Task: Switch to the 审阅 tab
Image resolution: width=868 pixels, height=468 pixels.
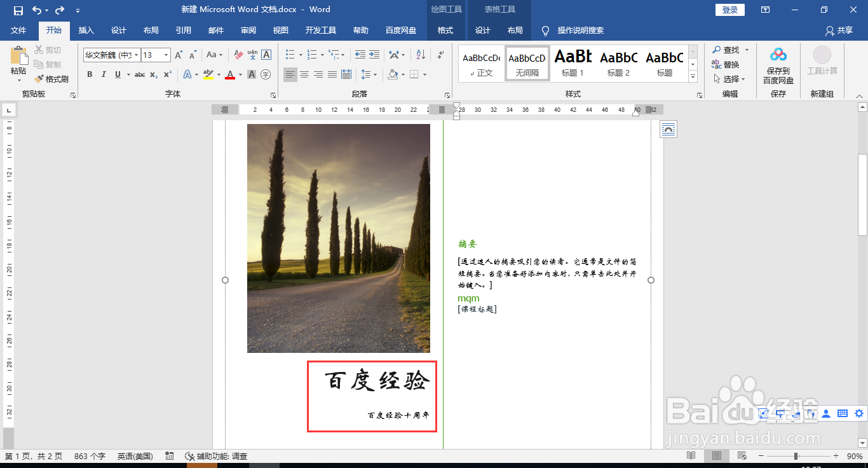Action: click(x=248, y=31)
